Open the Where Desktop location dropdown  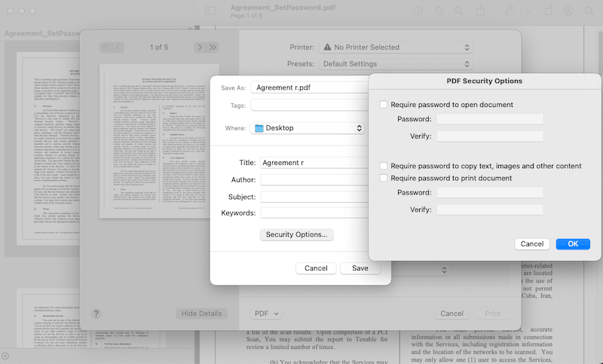point(308,128)
